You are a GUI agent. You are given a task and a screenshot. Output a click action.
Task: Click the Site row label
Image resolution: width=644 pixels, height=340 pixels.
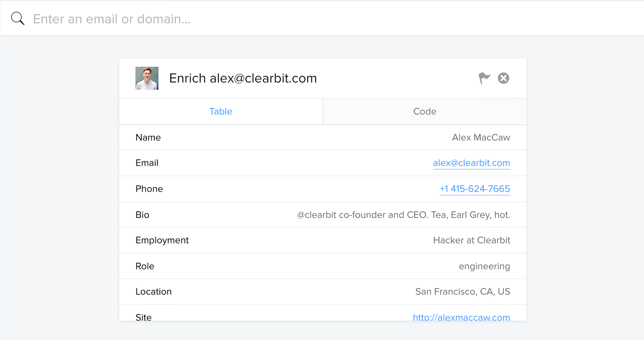click(x=143, y=317)
